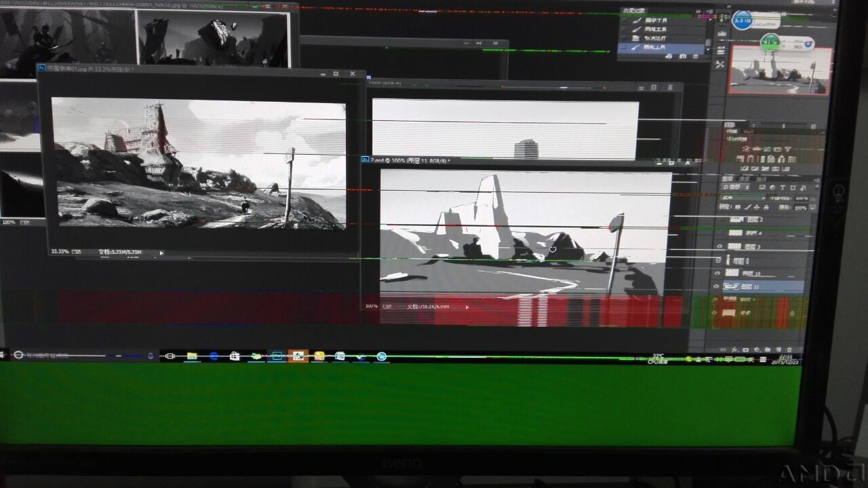The height and width of the screenshot is (488, 868).
Task: Open File Explorer from the taskbar
Action: click(192, 356)
